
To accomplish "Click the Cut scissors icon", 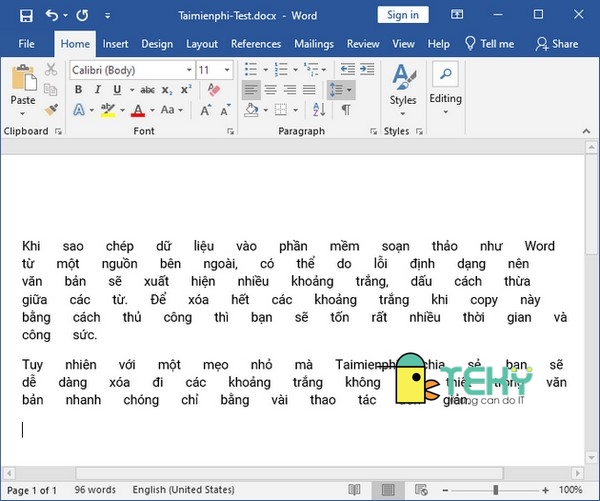I will point(51,70).
